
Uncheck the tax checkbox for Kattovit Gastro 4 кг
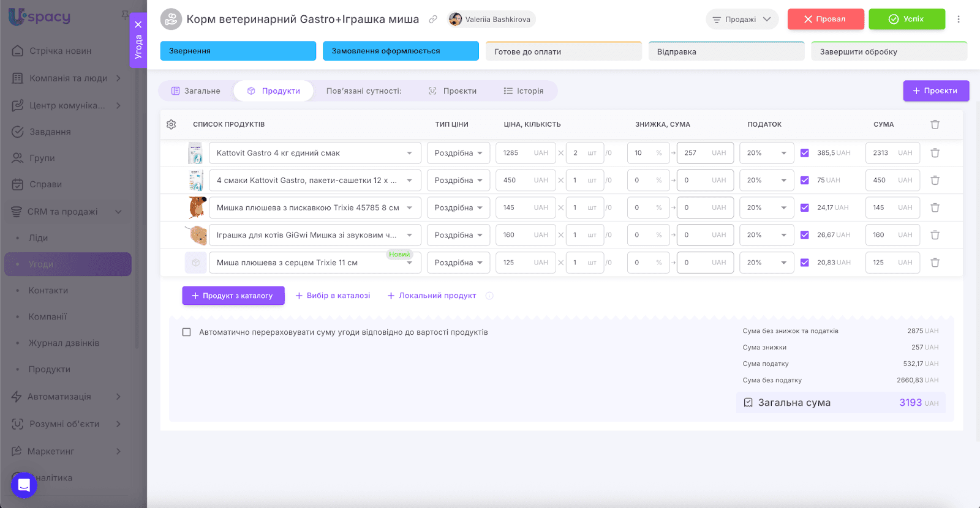tap(805, 153)
